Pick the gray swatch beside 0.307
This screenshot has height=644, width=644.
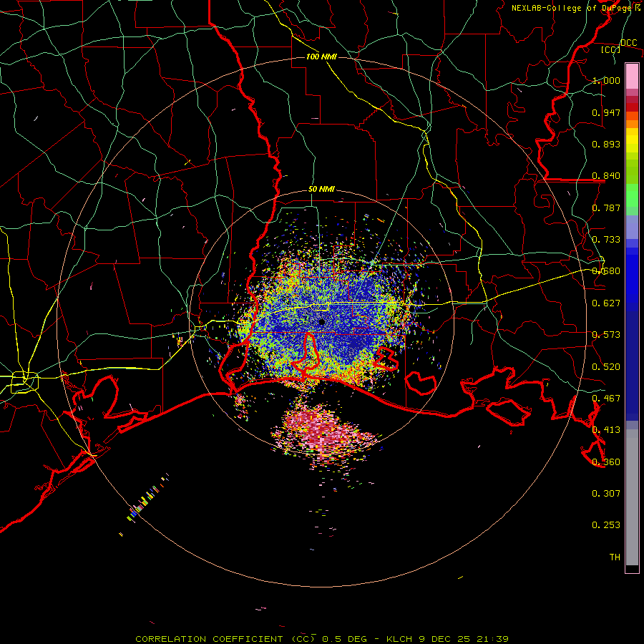coord(632,497)
